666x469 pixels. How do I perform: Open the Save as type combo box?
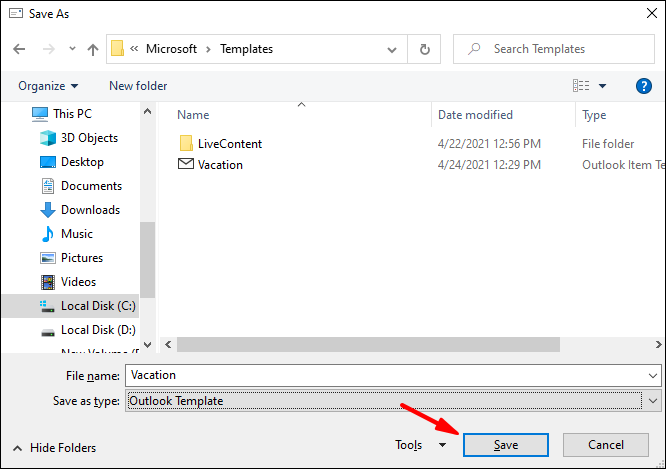pyautogui.click(x=393, y=401)
